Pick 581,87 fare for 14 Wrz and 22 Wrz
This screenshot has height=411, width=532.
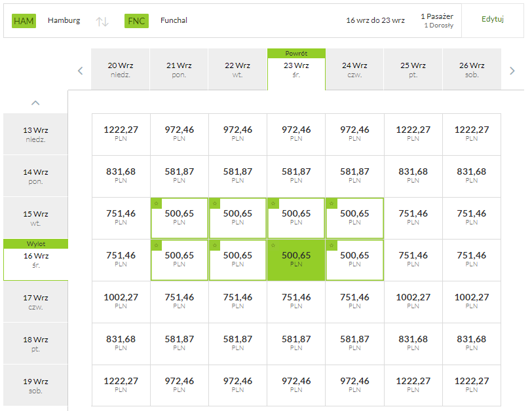(x=237, y=176)
